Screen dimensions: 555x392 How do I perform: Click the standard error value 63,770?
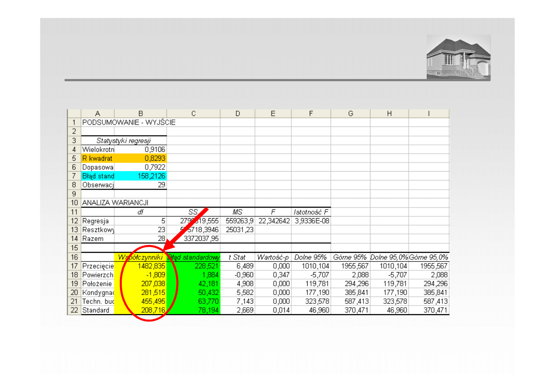(x=193, y=302)
